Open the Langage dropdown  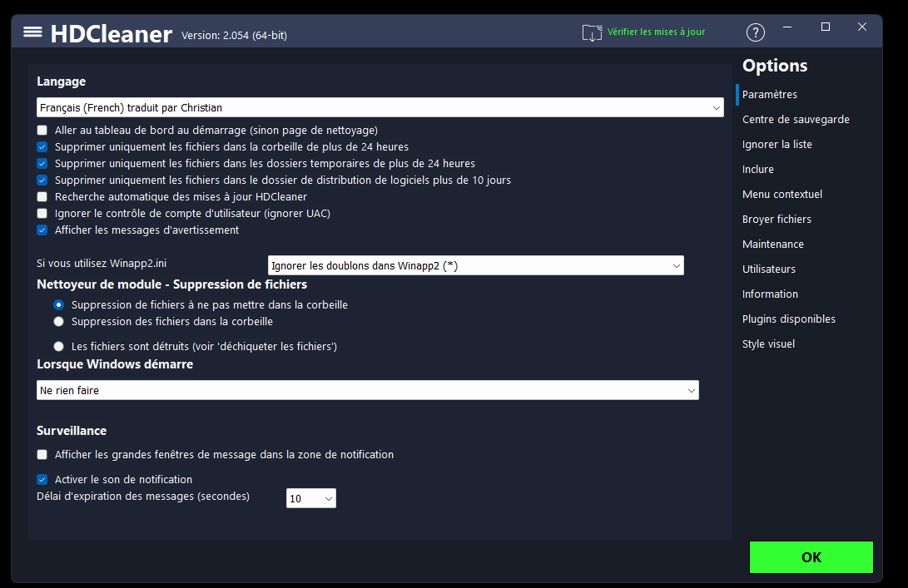click(x=380, y=107)
